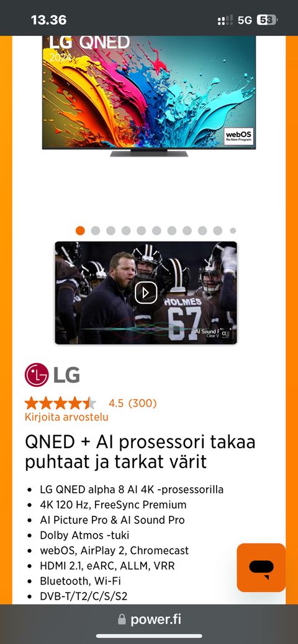Tap the webOS Re:New Program badge
Image resolution: width=298 pixels, height=644 pixels.
(239, 136)
